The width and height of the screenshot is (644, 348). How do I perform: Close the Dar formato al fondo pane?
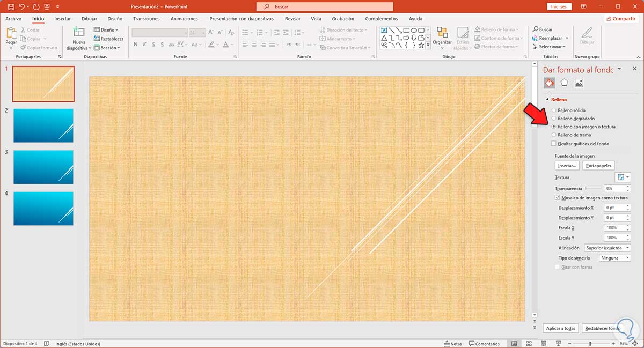click(634, 69)
